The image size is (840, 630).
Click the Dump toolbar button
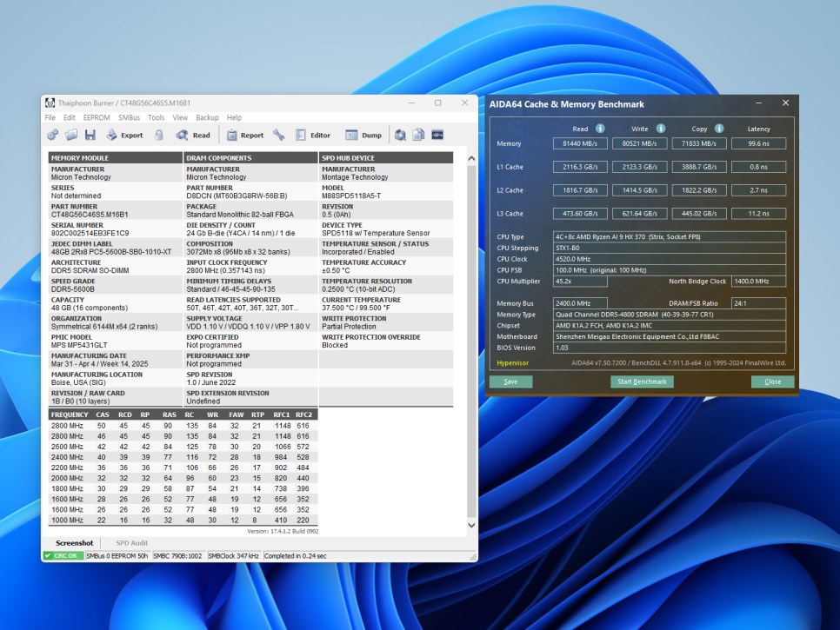click(x=363, y=136)
